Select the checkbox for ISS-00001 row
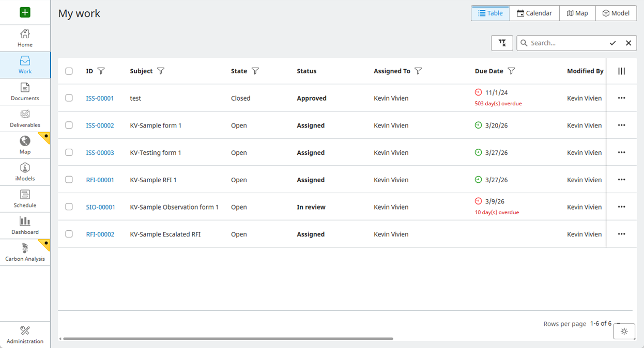Image resolution: width=644 pixels, height=348 pixels. tap(69, 98)
